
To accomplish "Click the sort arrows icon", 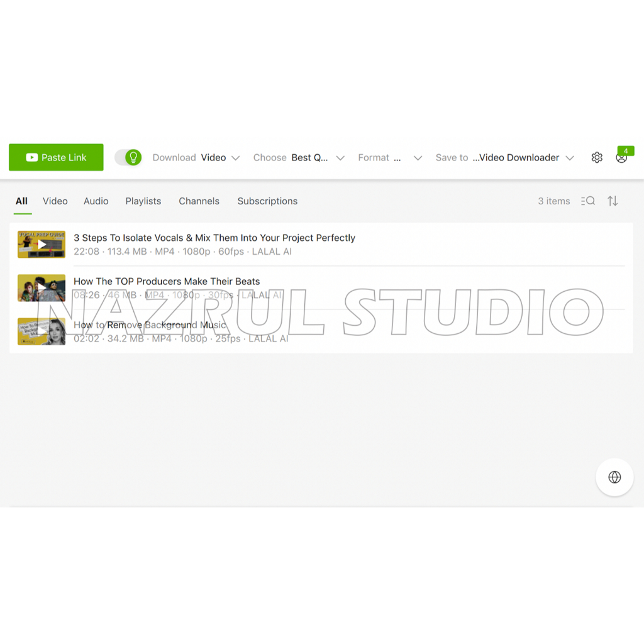I will (613, 201).
